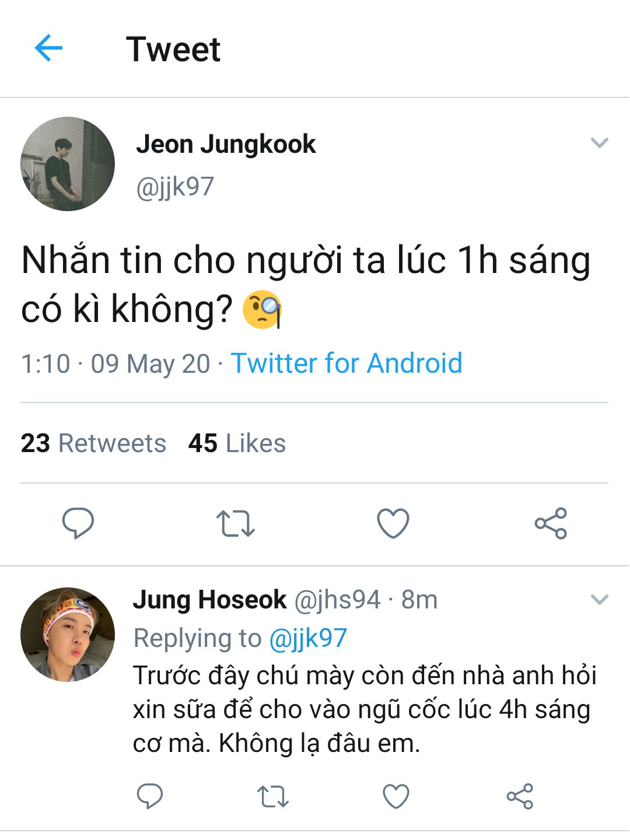Share Jung Hoseok's reply

[x=520, y=796]
